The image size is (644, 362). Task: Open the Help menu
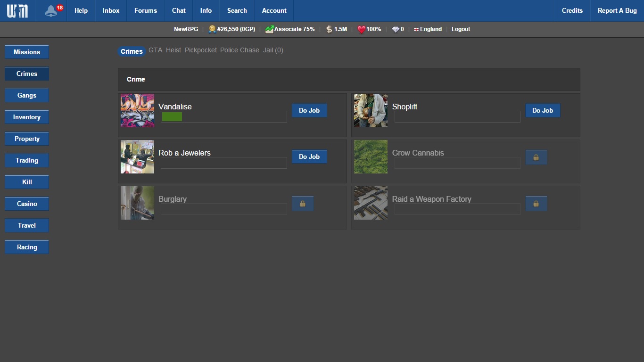pos(81,10)
